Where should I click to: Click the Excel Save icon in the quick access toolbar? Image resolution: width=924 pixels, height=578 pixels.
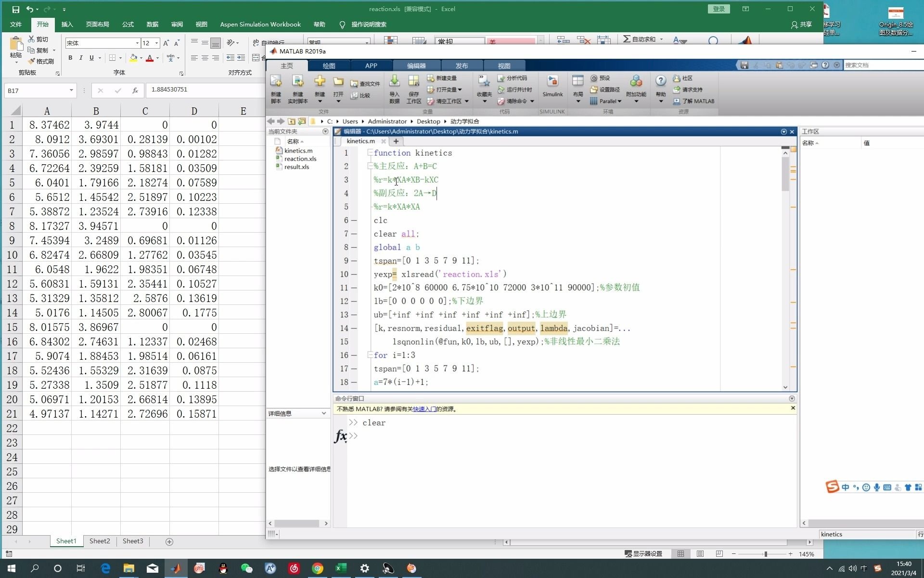tap(15, 9)
